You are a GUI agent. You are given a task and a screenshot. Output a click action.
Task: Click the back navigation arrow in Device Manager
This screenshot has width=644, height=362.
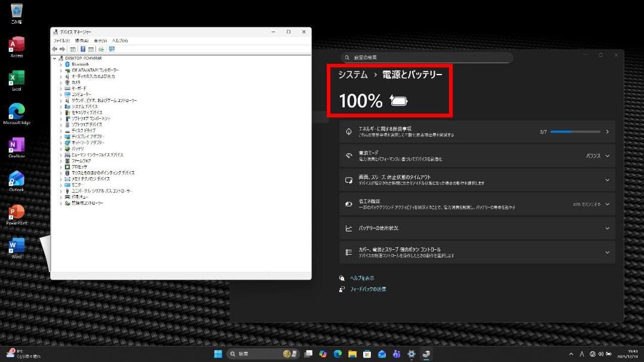pyautogui.click(x=54, y=49)
